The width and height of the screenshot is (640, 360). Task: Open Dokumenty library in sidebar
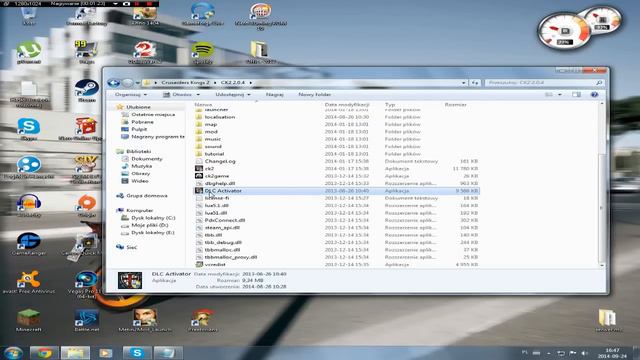(147, 159)
